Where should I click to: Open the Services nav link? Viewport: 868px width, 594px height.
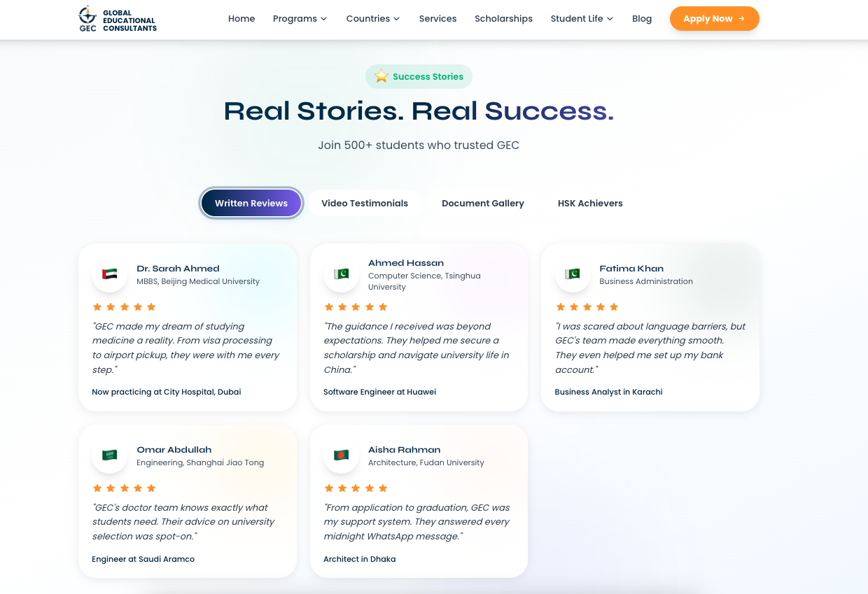pos(437,19)
